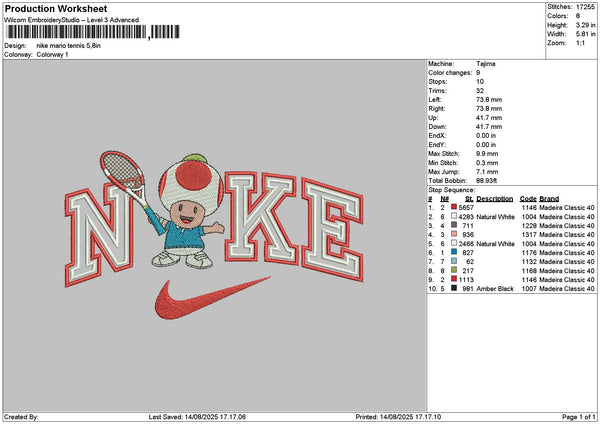Click the 'Production Worksheet' title
Viewport: 600px width, 424px height.
(56, 9)
